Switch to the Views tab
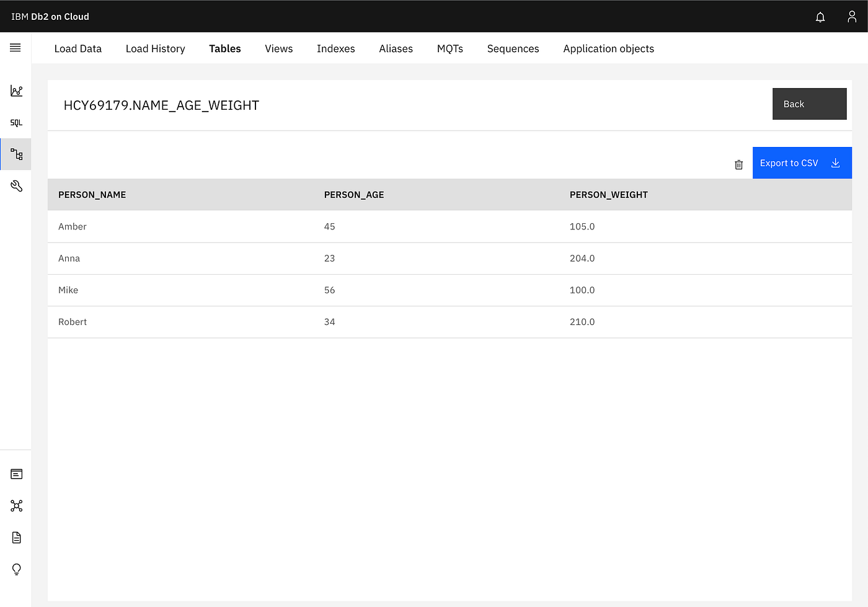Screen dimensions: 868x607 pyautogui.click(x=279, y=48)
